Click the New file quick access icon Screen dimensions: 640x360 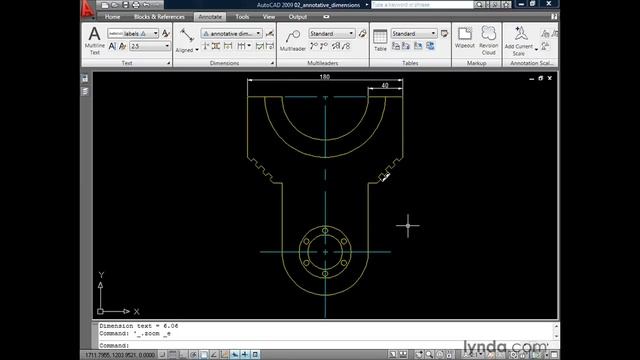pyautogui.click(x=105, y=5)
